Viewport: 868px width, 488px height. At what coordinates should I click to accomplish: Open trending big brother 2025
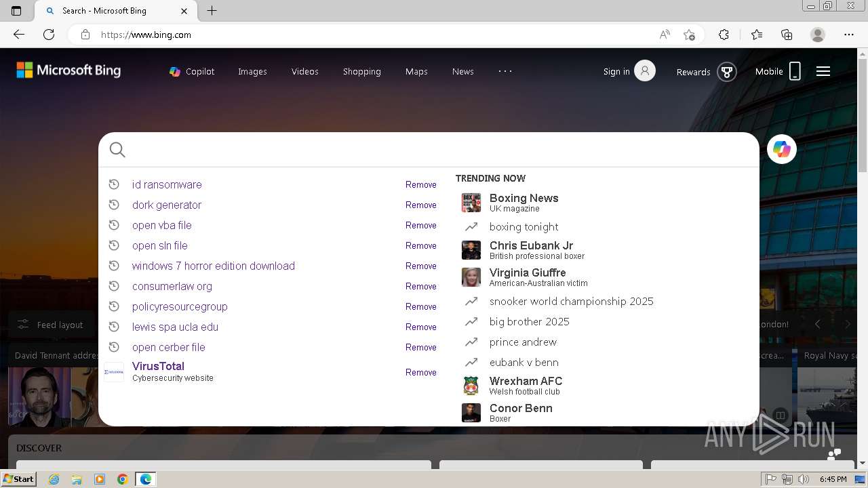(529, 321)
